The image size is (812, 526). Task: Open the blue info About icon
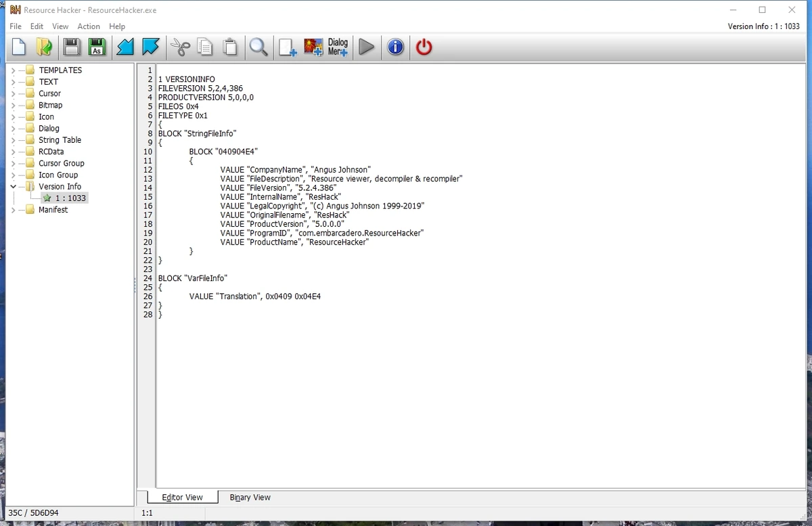pyautogui.click(x=396, y=47)
